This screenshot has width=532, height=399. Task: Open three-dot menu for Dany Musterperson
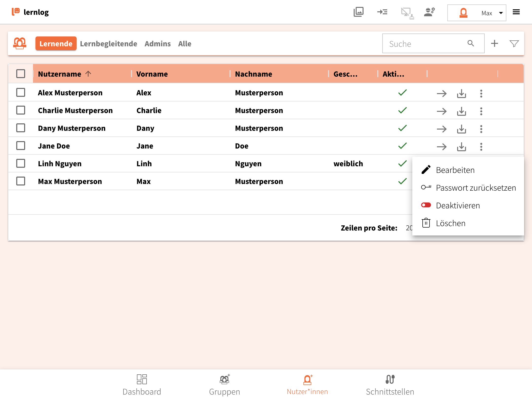[481, 129]
